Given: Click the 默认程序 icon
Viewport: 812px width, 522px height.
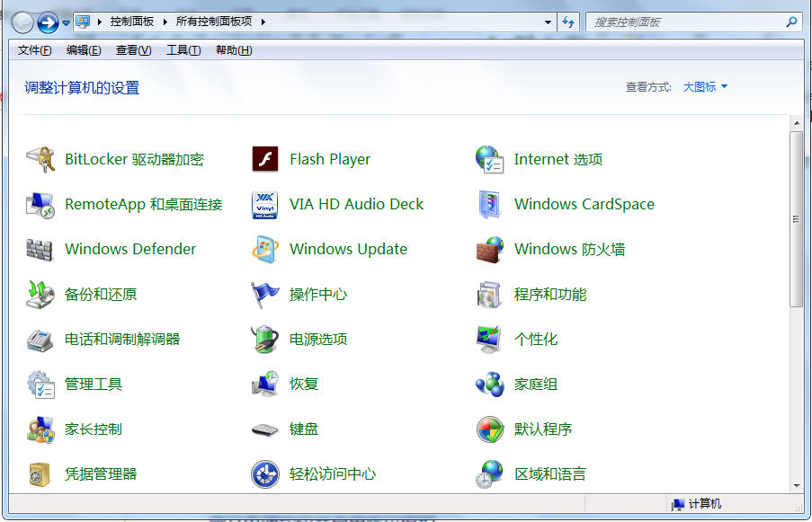Looking at the screenshot, I should pyautogui.click(x=490, y=429).
